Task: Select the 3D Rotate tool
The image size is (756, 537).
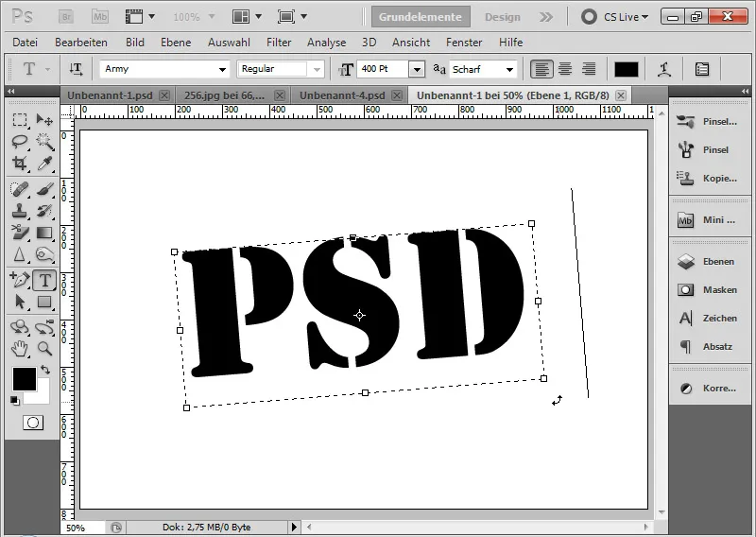Action: click(x=20, y=327)
